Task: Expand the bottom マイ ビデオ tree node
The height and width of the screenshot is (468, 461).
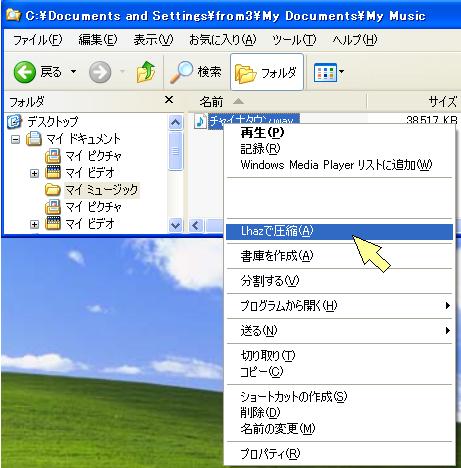Action: (34, 224)
